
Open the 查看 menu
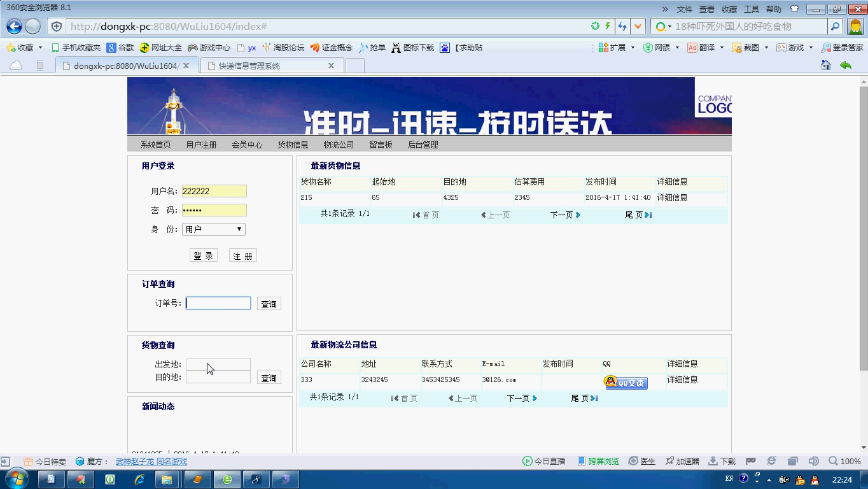[706, 9]
